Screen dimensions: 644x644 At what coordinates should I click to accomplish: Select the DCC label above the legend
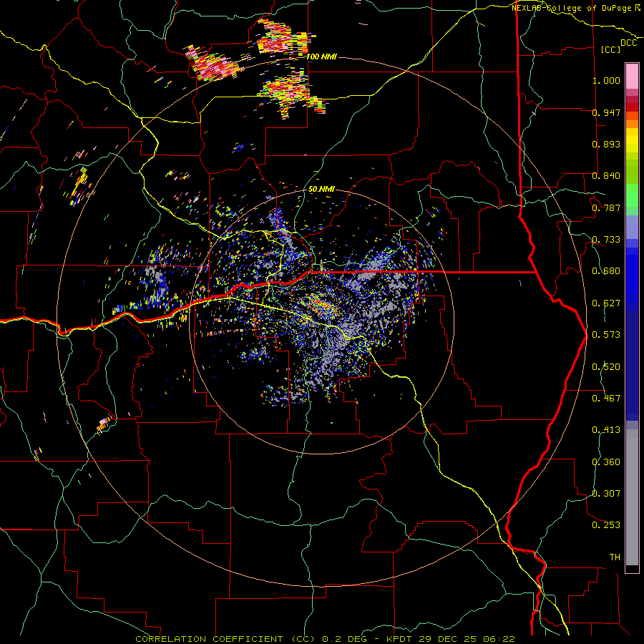(x=629, y=43)
